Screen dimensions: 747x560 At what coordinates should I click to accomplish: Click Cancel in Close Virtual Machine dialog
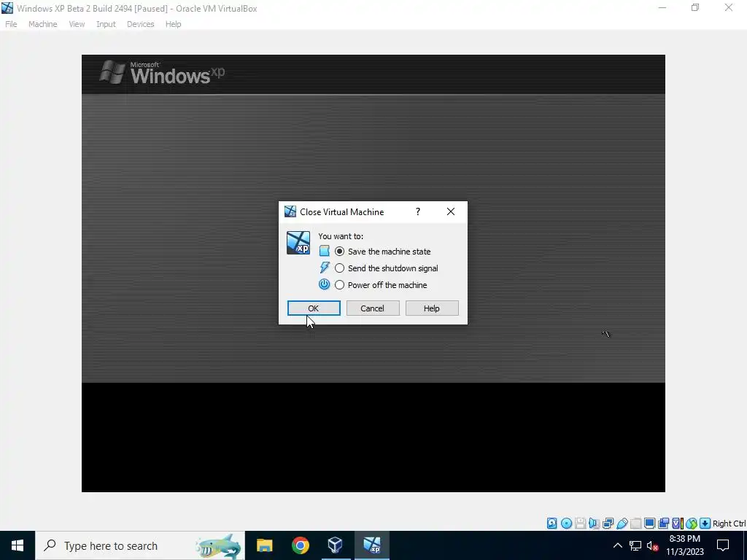coord(373,308)
